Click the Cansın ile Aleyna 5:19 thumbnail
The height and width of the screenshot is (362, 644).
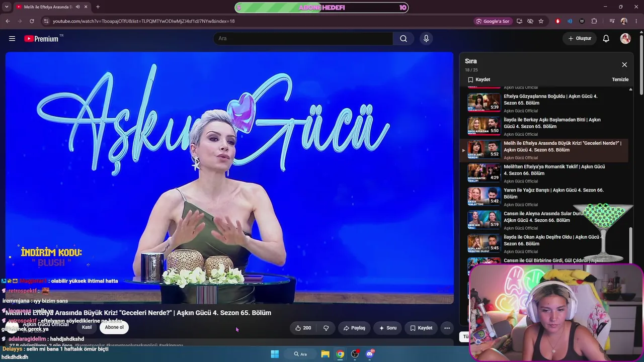pyautogui.click(x=484, y=220)
